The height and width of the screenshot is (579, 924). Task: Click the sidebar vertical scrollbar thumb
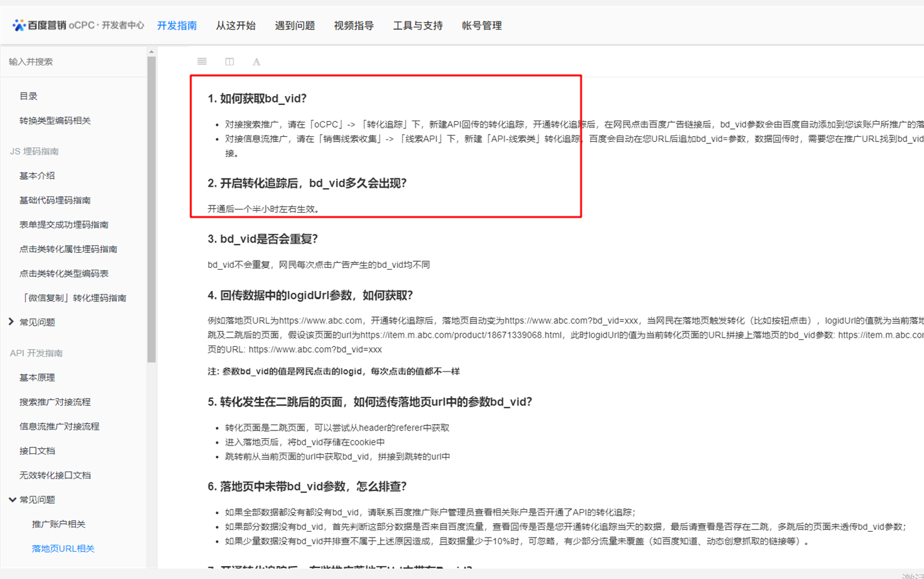(151, 209)
